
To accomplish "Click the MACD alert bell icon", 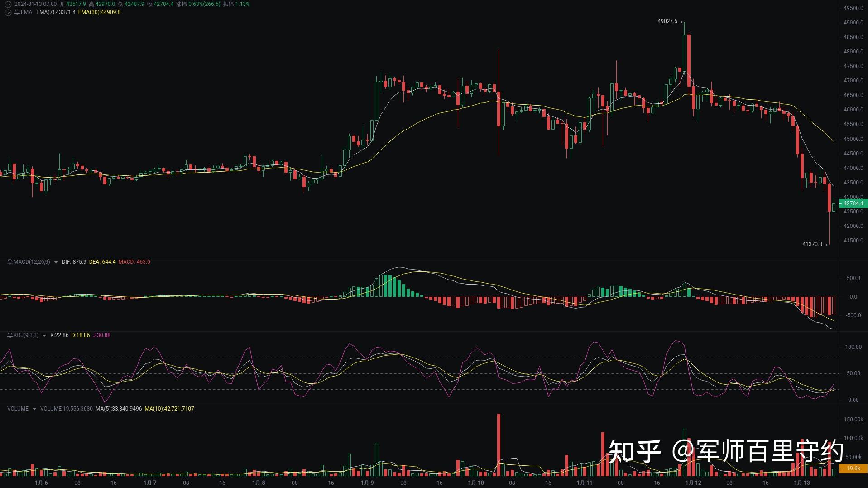I will [10, 262].
